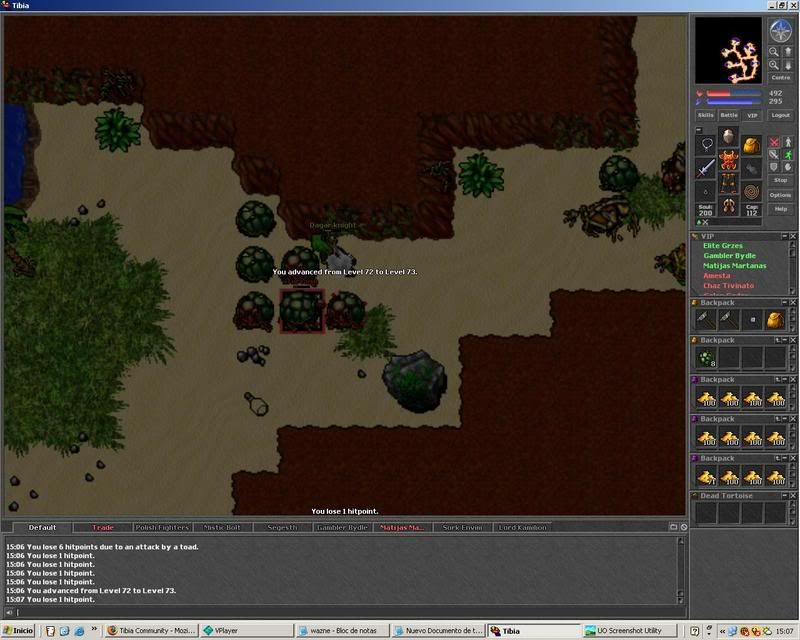Select the helmet equipment slot
The image size is (800, 640).
click(x=729, y=136)
